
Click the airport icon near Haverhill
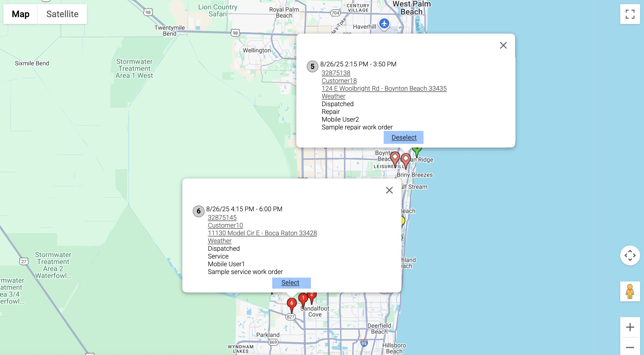click(x=384, y=24)
